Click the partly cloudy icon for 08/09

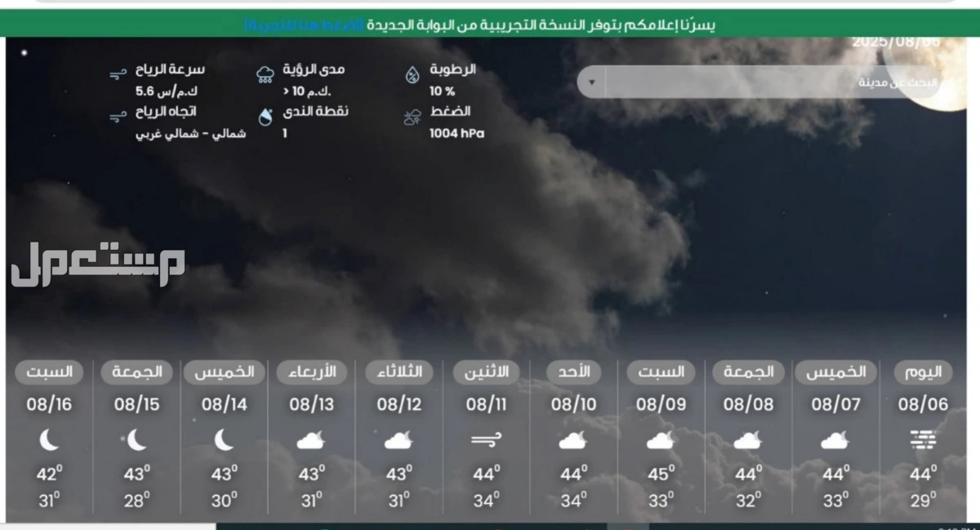660,441
